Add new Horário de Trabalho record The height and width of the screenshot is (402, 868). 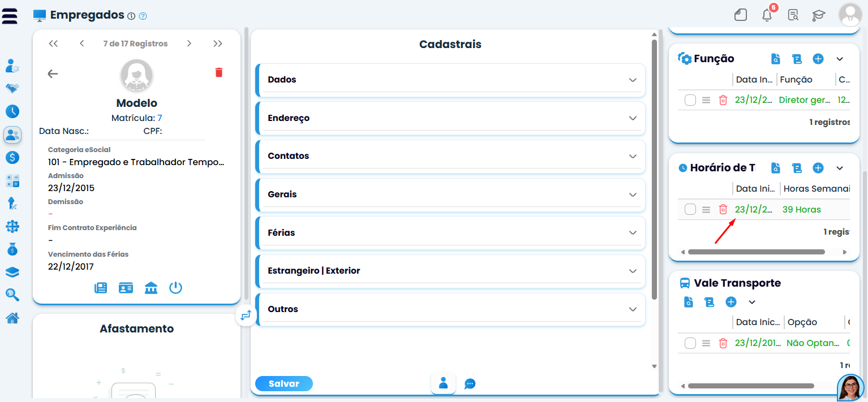818,168
